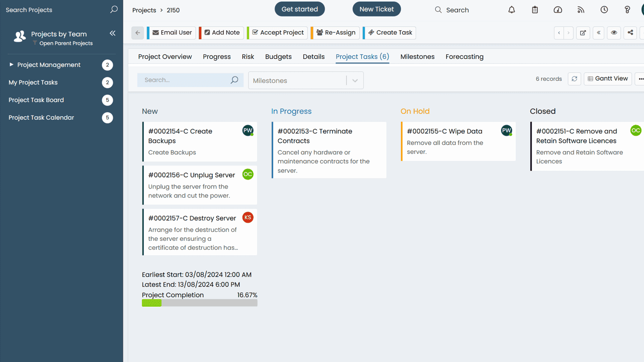Click the Get started button

300,9
